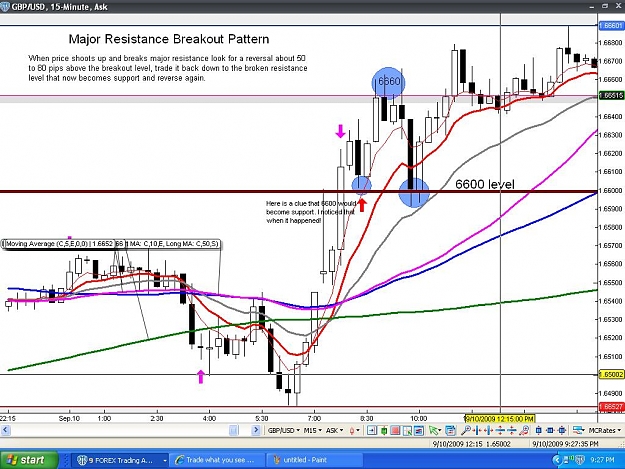
Task: Click the 1.66700 price axis label
Action: pos(611,61)
